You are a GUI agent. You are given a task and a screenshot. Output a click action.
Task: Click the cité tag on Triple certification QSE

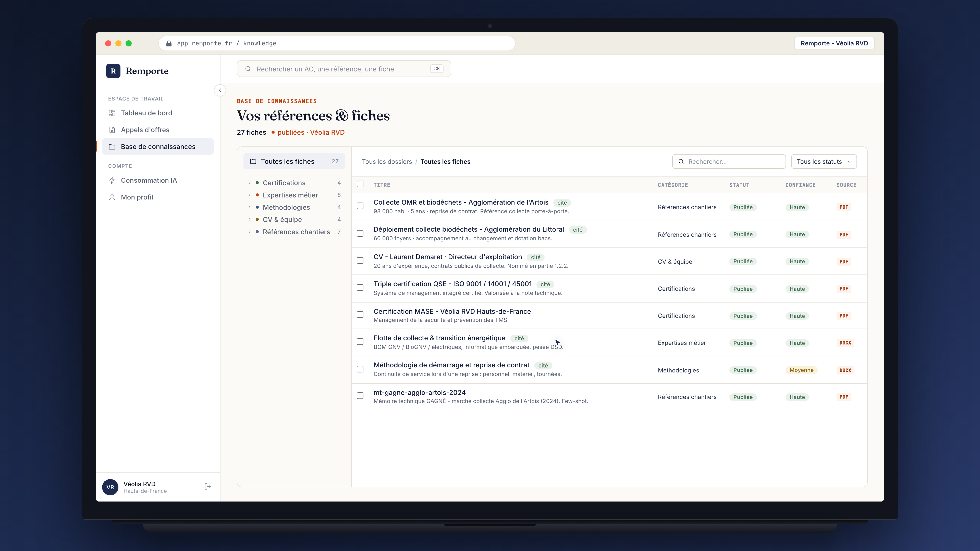[x=545, y=284]
